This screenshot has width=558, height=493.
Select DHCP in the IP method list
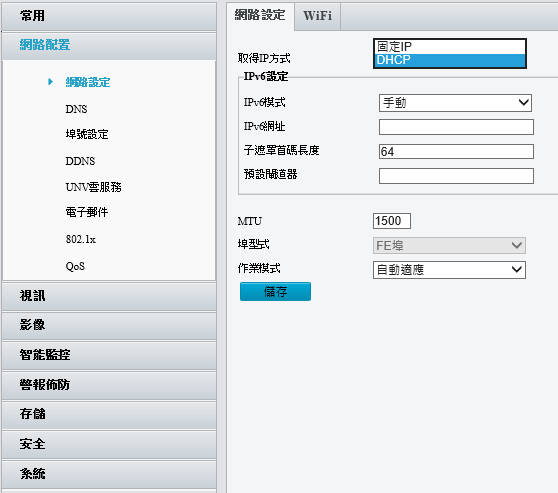point(450,60)
